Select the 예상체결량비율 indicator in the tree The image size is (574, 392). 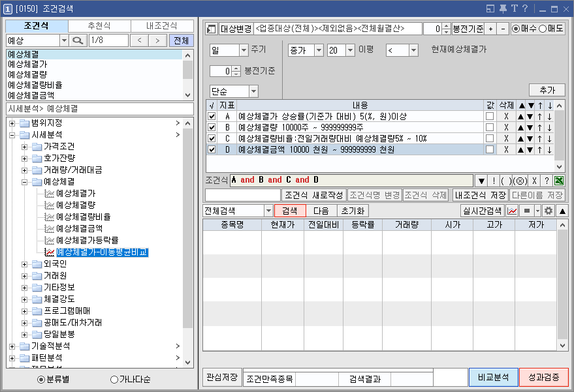point(83,217)
